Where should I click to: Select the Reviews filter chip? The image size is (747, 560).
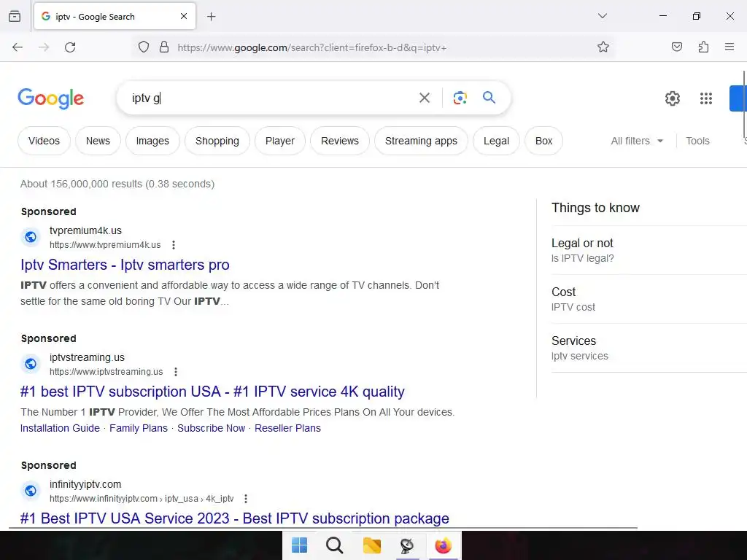tap(340, 141)
